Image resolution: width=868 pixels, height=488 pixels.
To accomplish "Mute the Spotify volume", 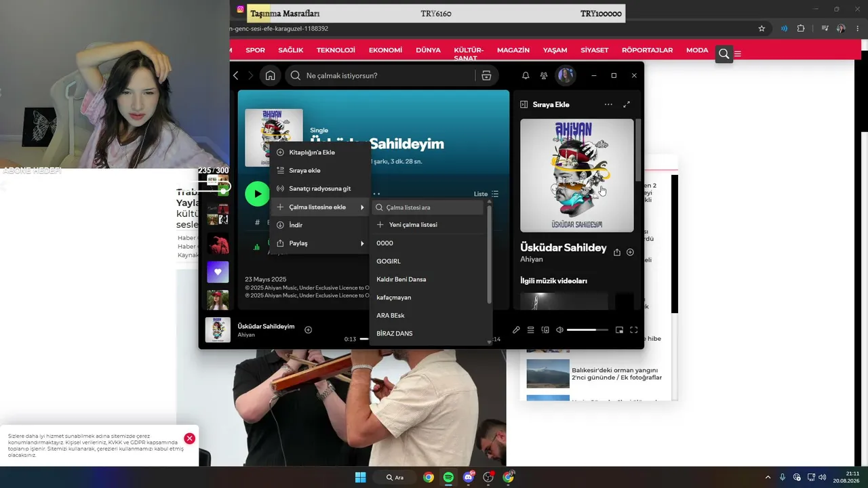I will [x=559, y=330].
